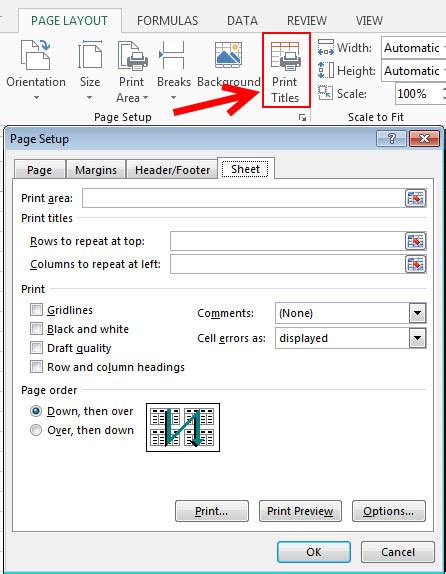Click the Height scale icon
Screen dimensions: 446x574
click(x=326, y=70)
